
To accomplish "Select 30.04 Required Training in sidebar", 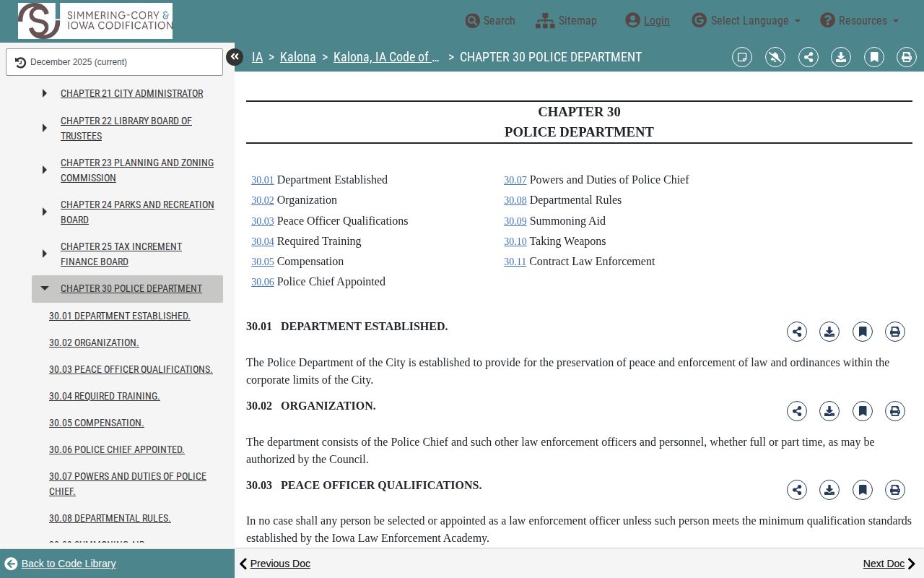I will click(105, 396).
